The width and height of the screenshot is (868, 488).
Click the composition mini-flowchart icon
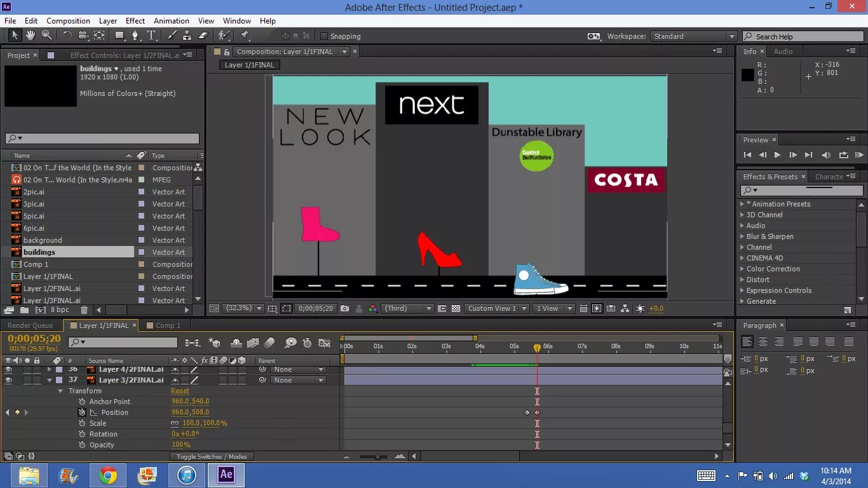(193, 342)
